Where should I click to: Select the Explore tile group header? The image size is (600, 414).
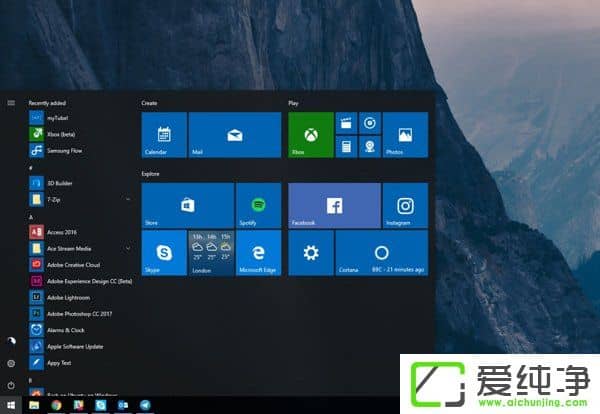click(x=150, y=174)
